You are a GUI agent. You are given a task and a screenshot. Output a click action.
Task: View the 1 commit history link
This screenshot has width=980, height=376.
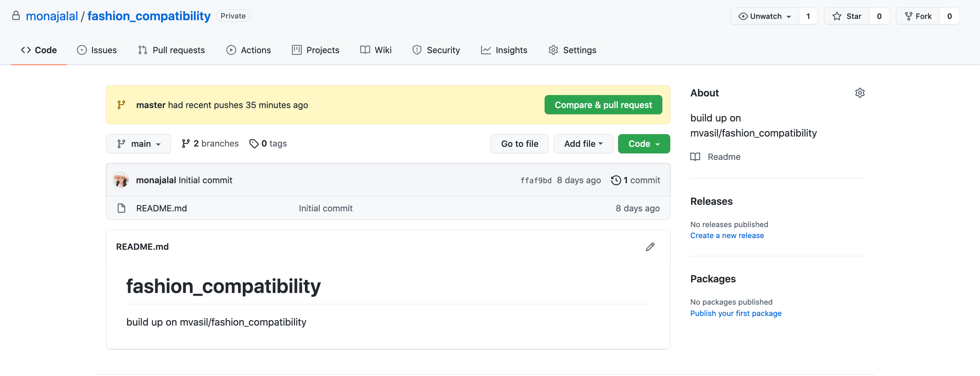(635, 180)
